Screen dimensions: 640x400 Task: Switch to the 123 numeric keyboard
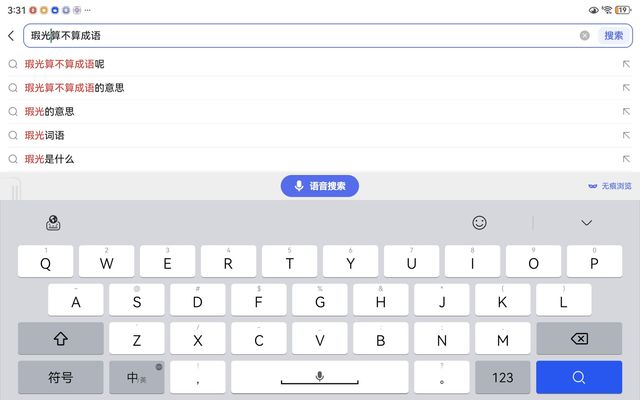point(503,377)
